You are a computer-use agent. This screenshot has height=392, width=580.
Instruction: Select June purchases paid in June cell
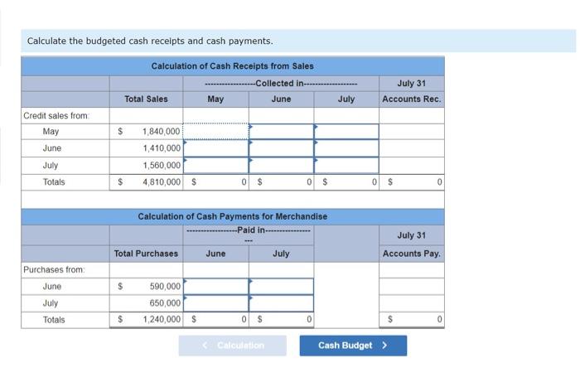point(216,286)
